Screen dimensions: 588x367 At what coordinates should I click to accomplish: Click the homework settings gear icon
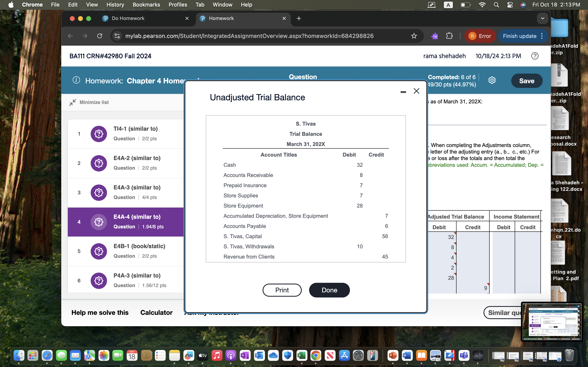click(x=492, y=80)
